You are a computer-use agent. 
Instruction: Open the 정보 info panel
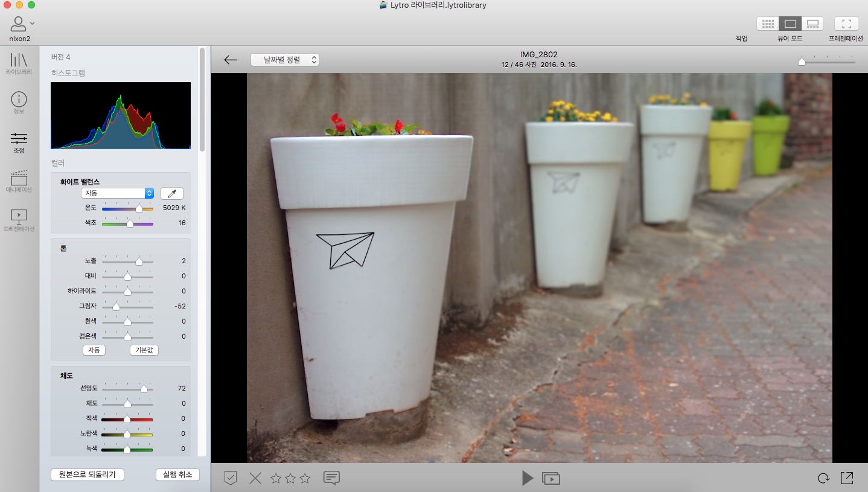[19, 103]
